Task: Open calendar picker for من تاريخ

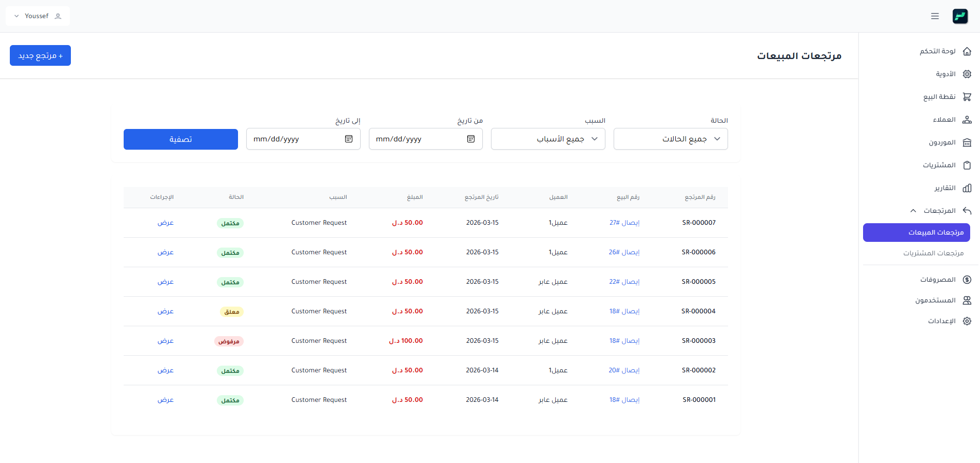Action: (471, 139)
